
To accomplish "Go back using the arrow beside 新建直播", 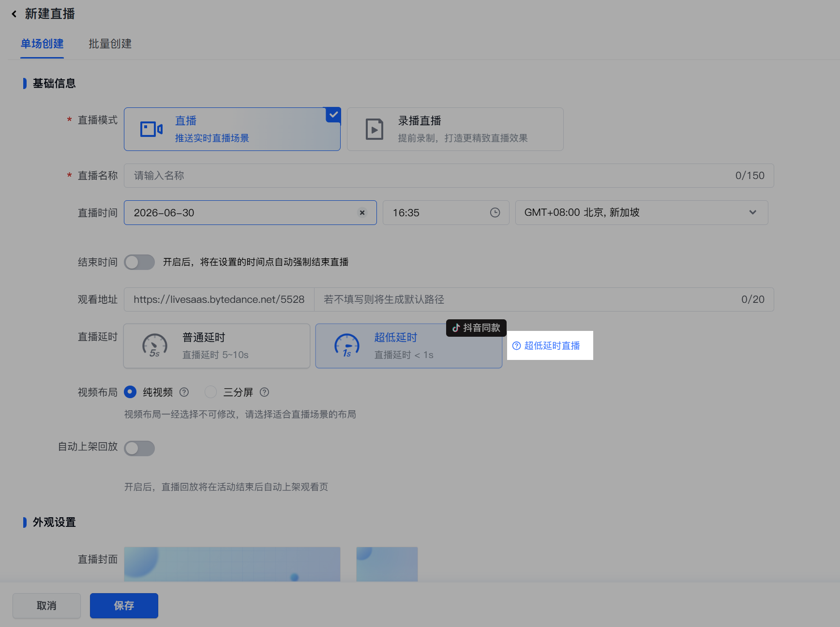I will pos(14,14).
